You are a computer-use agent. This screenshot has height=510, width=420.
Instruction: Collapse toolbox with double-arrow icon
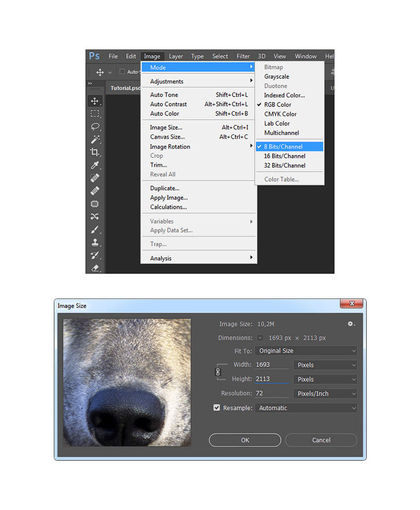pyautogui.click(x=90, y=83)
